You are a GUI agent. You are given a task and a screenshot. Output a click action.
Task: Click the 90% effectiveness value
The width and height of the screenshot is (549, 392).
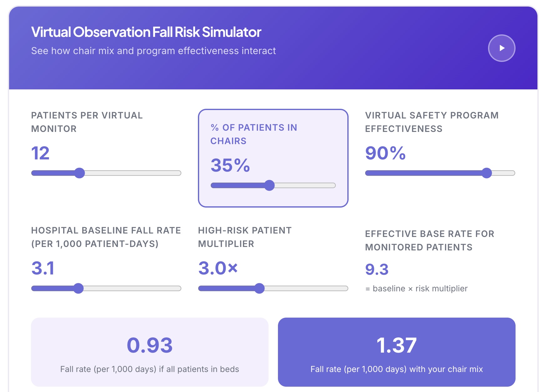pyautogui.click(x=385, y=154)
